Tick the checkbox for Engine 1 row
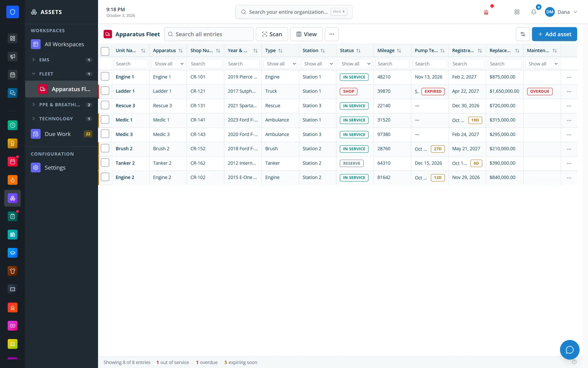This screenshot has width=588, height=368. coord(105,77)
